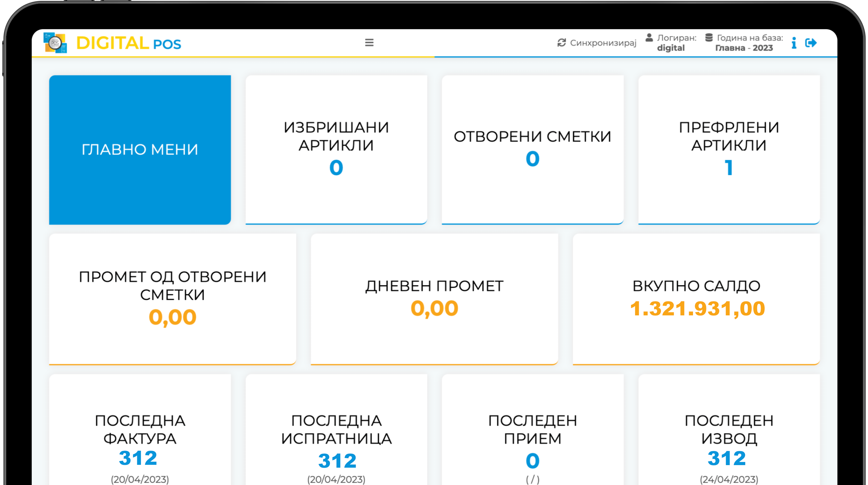Viewport: 868px width, 485px height.
Task: Click the database year icon
Action: click(709, 38)
